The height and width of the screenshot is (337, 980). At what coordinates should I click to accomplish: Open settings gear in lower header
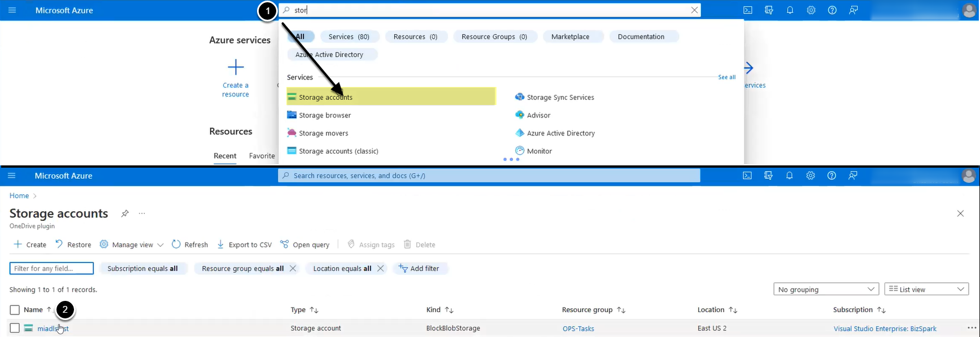811,176
